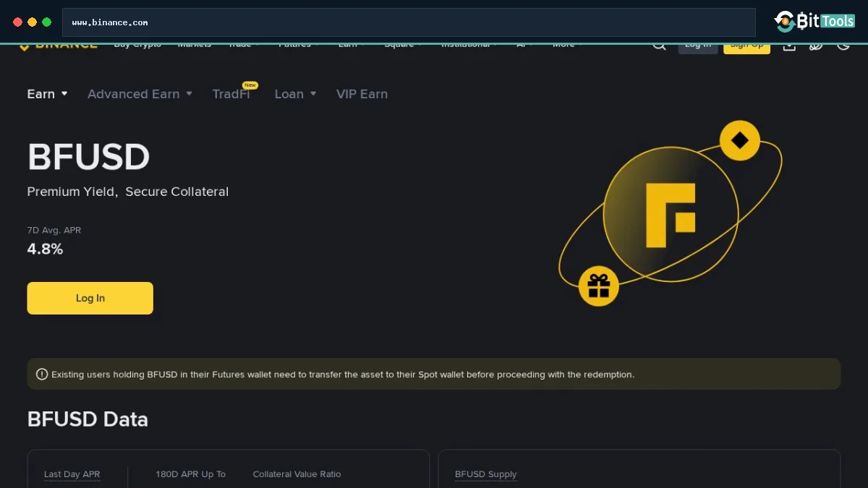Click the Last Day APR underlined label

point(72,474)
